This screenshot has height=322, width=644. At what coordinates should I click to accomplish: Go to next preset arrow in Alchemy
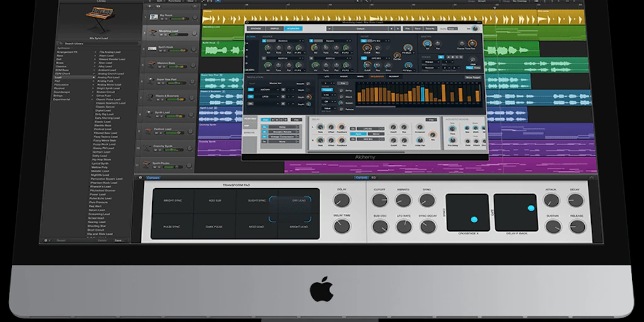point(397,29)
